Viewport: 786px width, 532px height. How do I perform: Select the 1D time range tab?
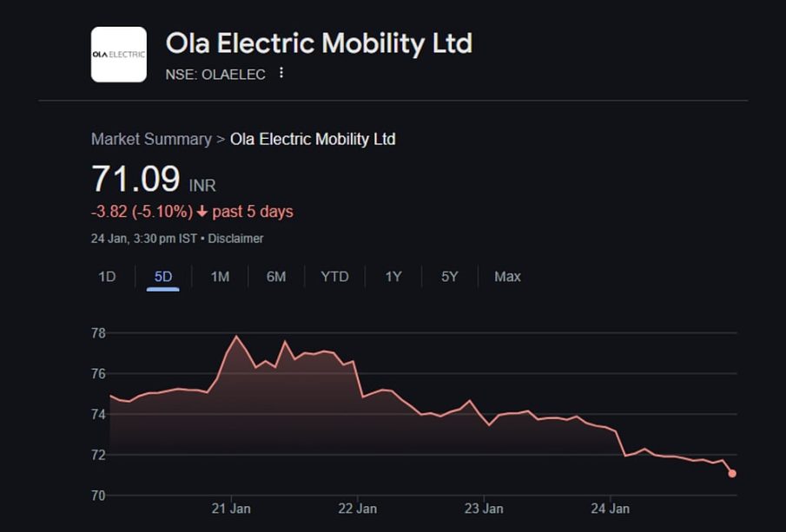(107, 277)
